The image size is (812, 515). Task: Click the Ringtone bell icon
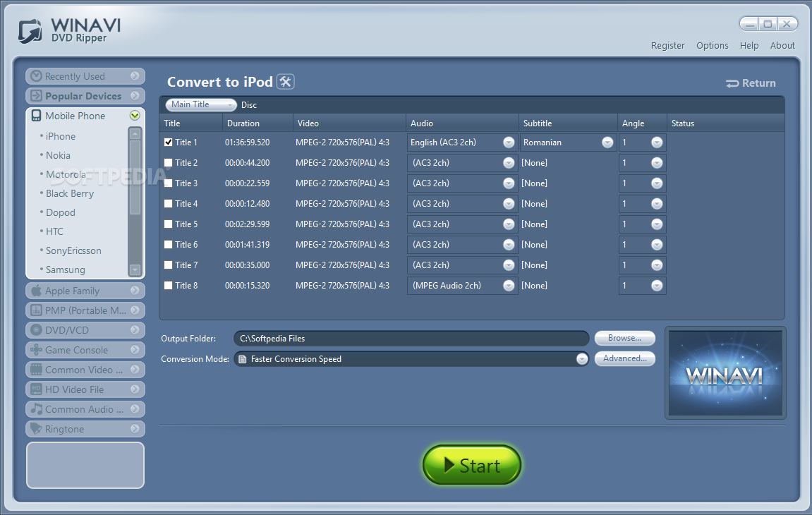[x=36, y=428]
